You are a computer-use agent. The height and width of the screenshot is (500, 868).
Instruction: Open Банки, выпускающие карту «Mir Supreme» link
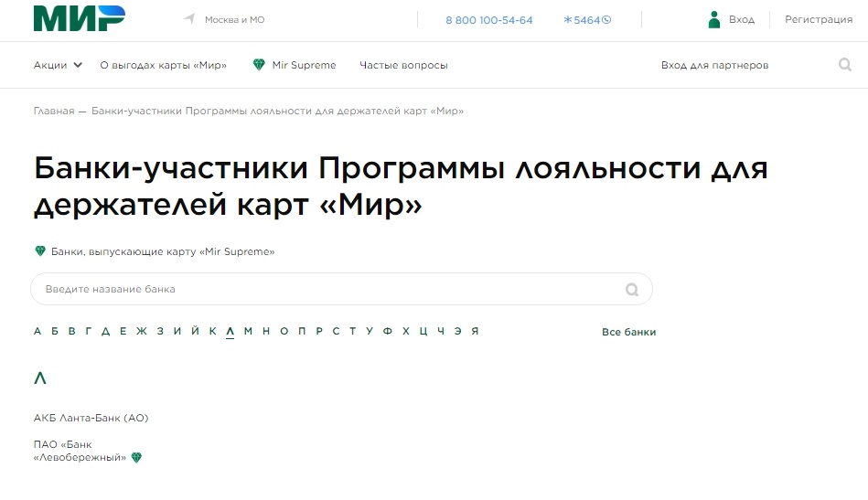pyautogui.click(x=163, y=251)
